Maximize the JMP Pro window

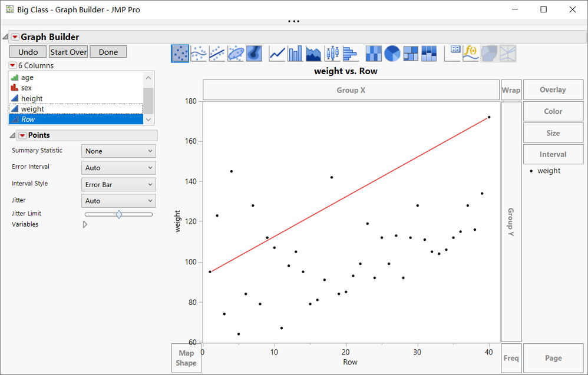click(543, 9)
